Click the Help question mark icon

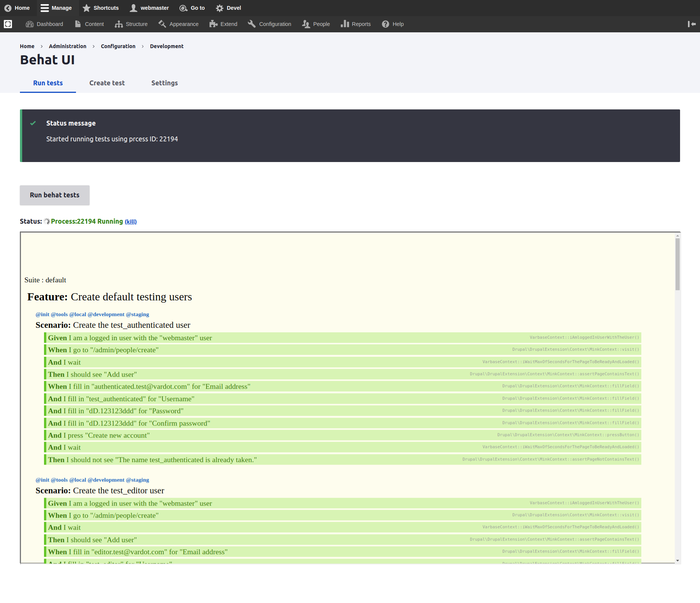[386, 24]
